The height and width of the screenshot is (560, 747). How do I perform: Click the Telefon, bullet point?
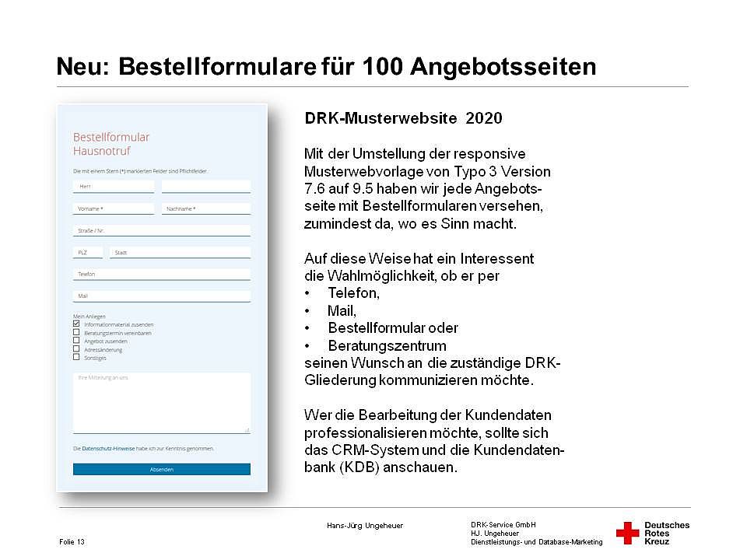click(x=353, y=293)
